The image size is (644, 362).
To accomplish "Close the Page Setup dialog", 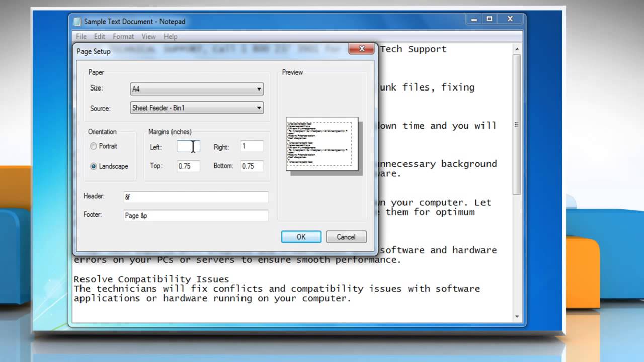I will [361, 49].
